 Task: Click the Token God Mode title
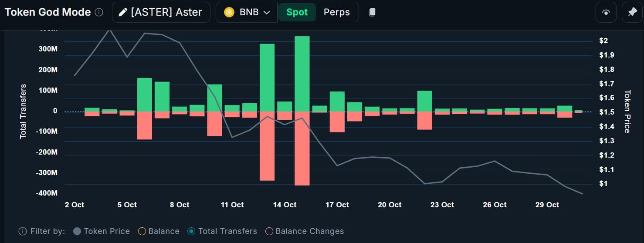point(47,12)
